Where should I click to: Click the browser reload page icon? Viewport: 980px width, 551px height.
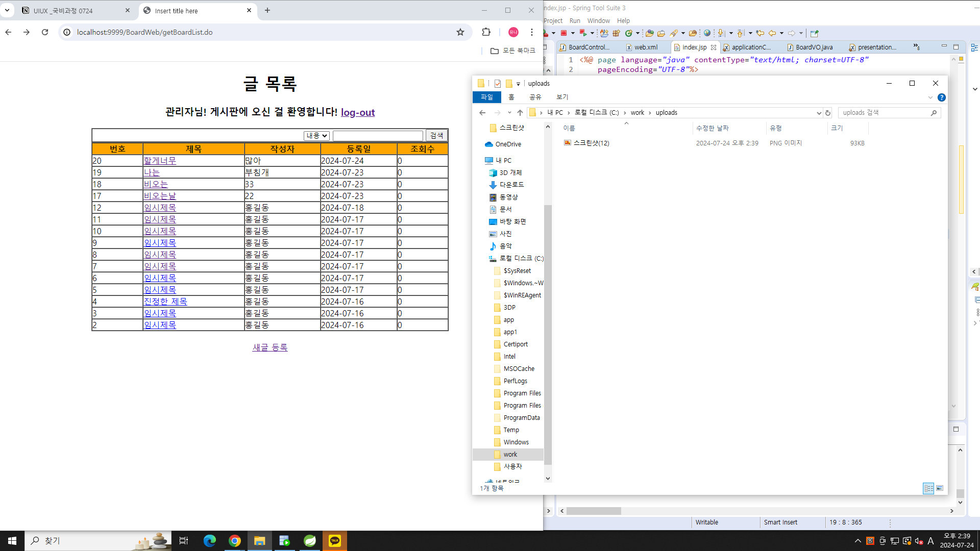point(45,32)
